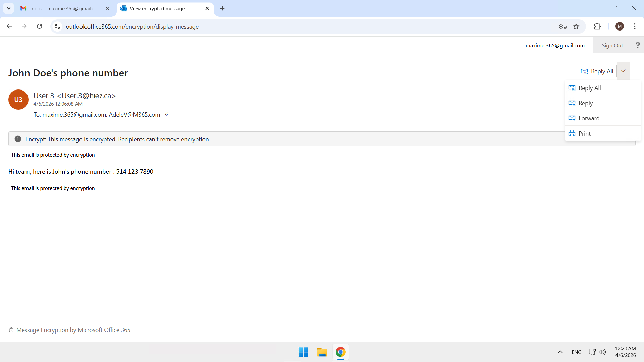Switch to the Gmail Inbox tab
This screenshot has width=644, height=362.
(62, 9)
